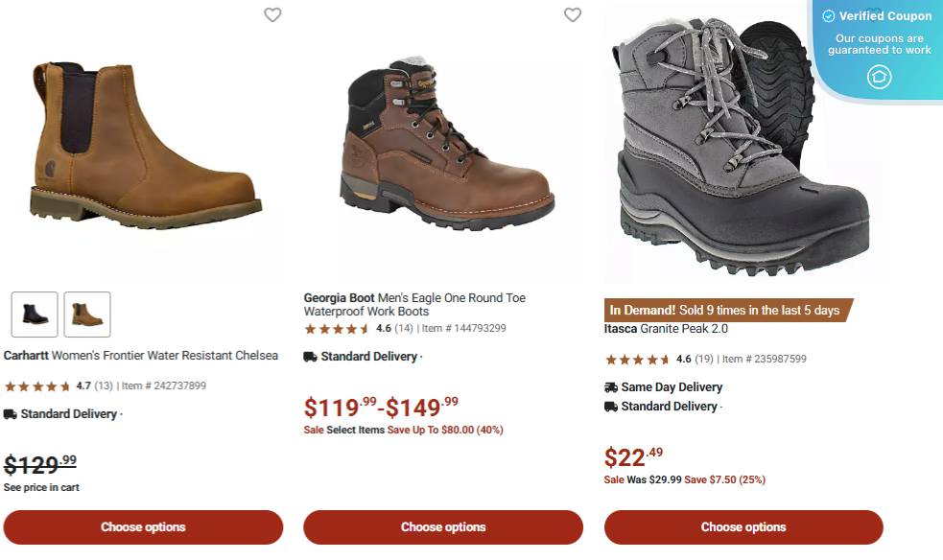Click the Same Day Delivery truck icon
Image resolution: width=943 pixels, height=560 pixels.
(x=610, y=386)
